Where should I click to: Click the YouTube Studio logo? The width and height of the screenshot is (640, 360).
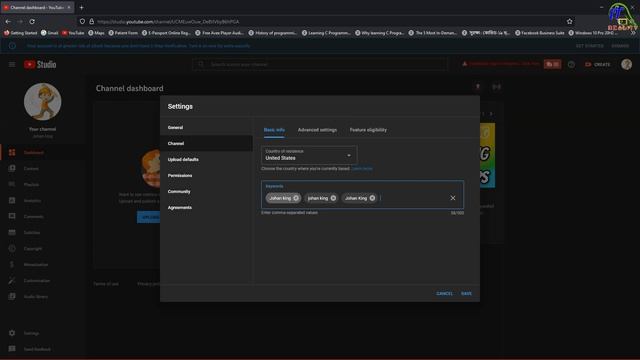(x=40, y=64)
